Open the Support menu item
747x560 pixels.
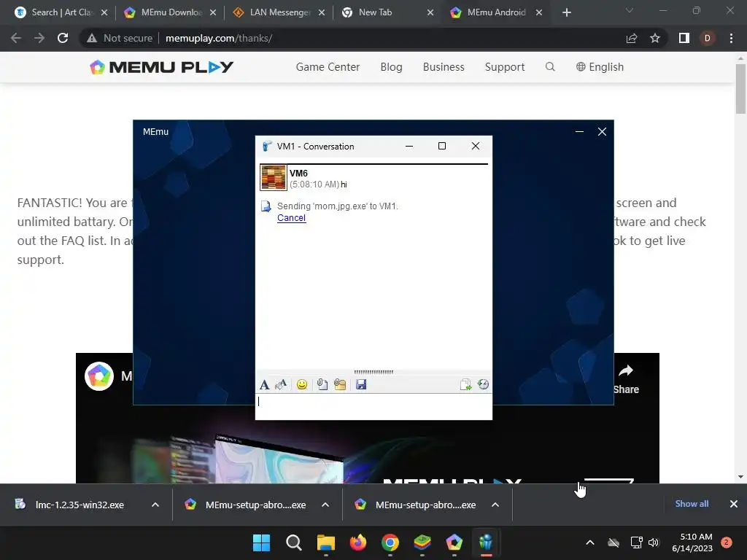(x=505, y=67)
